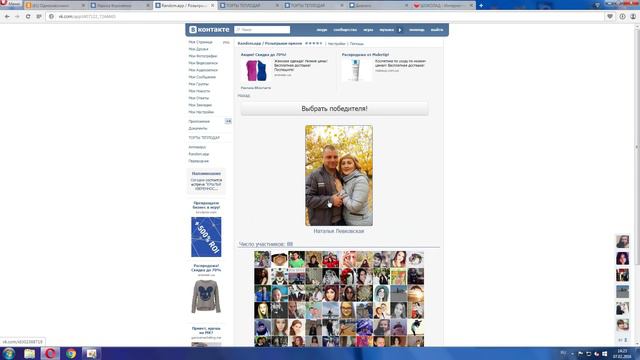Screen dimensions: 640x360
Task: Open the '500% ROI' blue ad banner
Action: (x=206, y=237)
